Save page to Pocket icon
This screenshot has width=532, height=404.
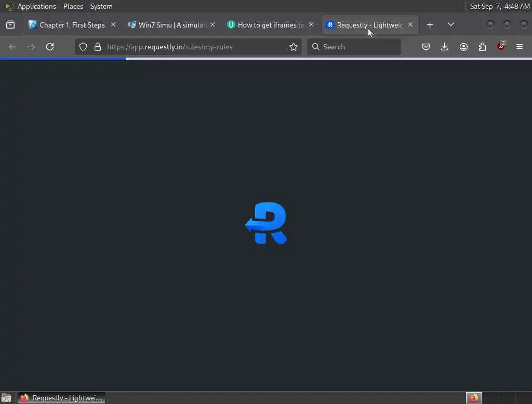pos(426,47)
